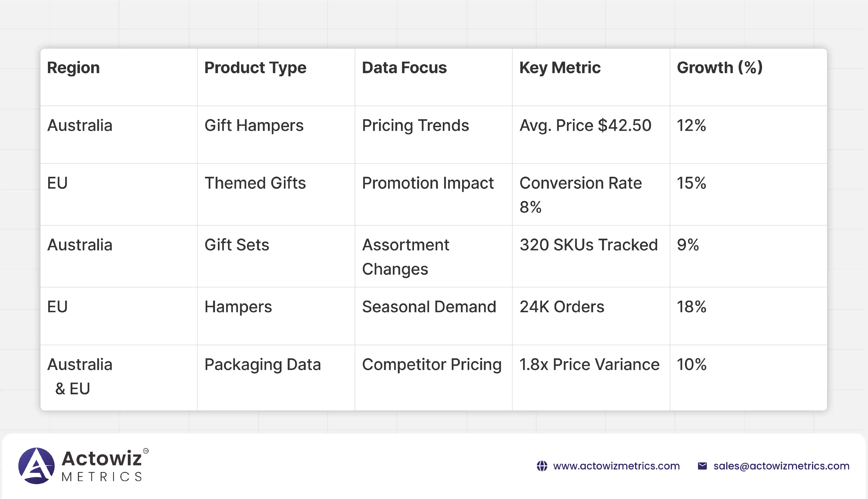
Task: Click the Actowiz Metrics logo icon
Action: [x=36, y=466]
